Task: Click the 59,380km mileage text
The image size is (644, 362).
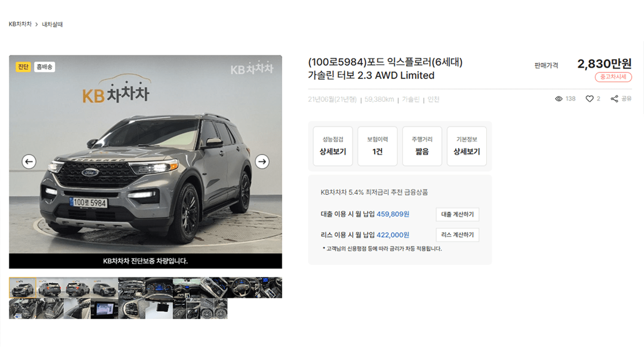Action: tap(379, 99)
